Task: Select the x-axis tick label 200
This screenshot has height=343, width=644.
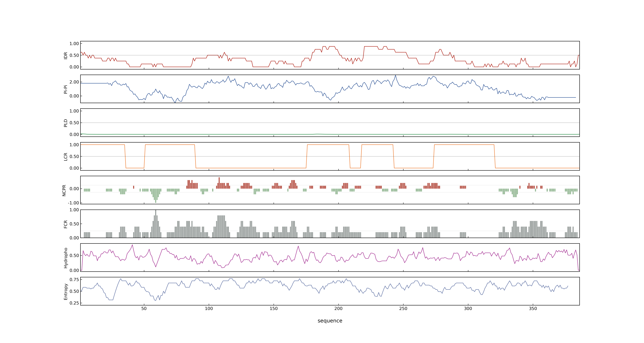Action: (x=338, y=309)
